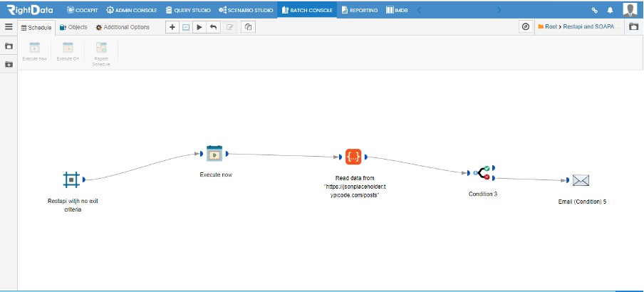Screen dimensions: 644x292
Task: Show previous navigation items with left chevron
Action: pyautogui.click(x=419, y=10)
